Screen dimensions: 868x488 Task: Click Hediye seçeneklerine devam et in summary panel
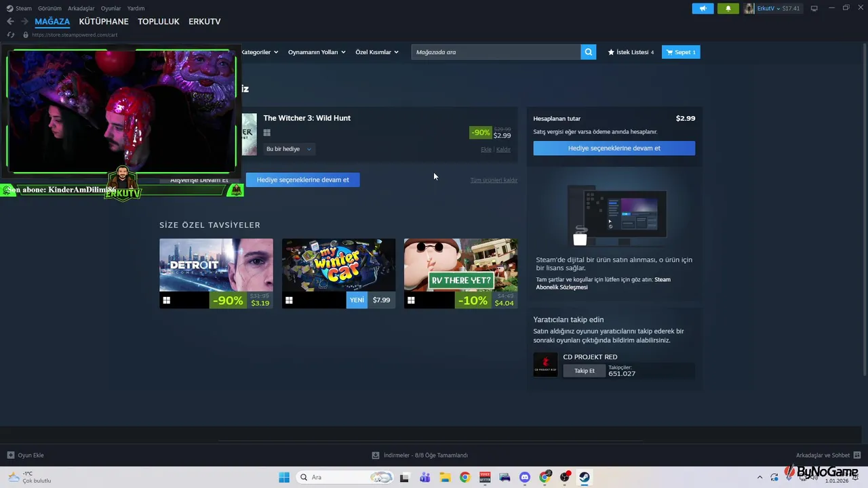[x=614, y=148]
